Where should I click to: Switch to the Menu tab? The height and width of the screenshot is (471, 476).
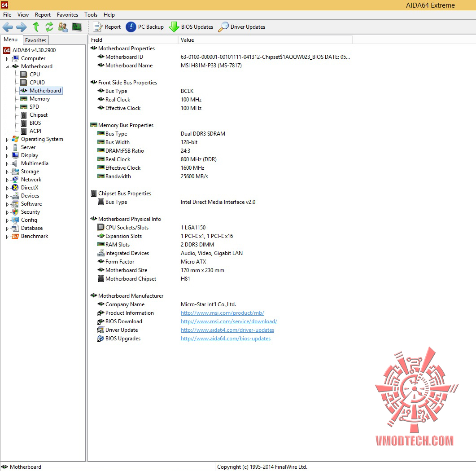[x=11, y=40]
